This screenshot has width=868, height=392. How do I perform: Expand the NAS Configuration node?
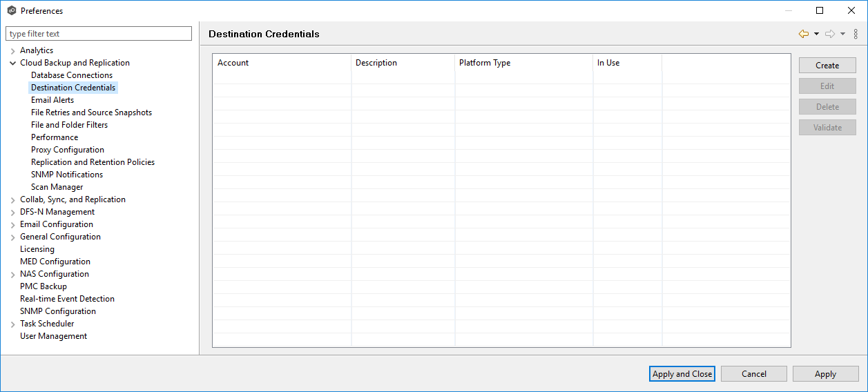point(12,275)
